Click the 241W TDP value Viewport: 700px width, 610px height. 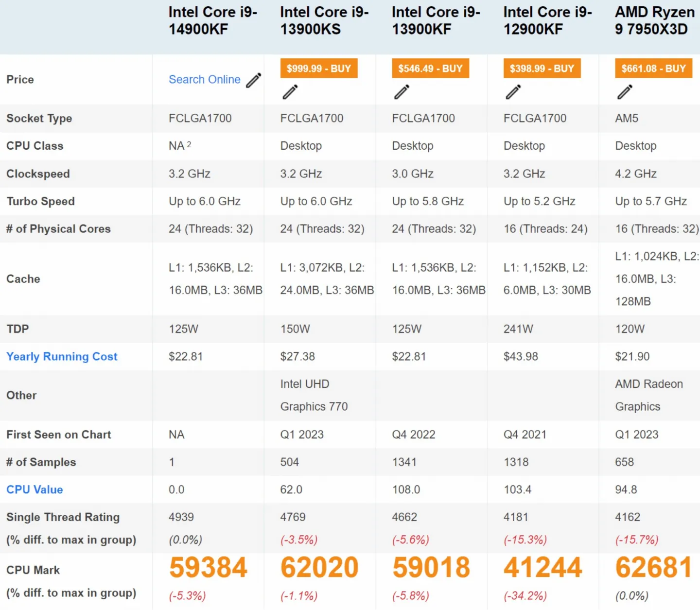point(518,329)
